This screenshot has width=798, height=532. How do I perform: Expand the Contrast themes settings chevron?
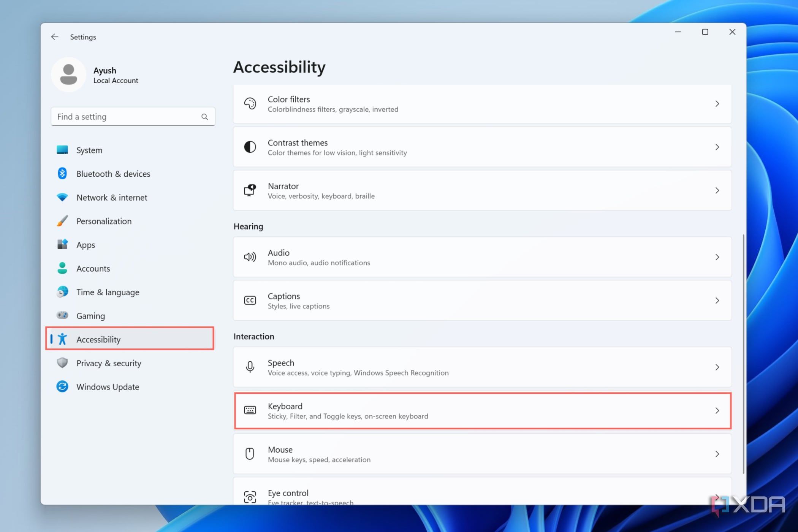point(717,147)
